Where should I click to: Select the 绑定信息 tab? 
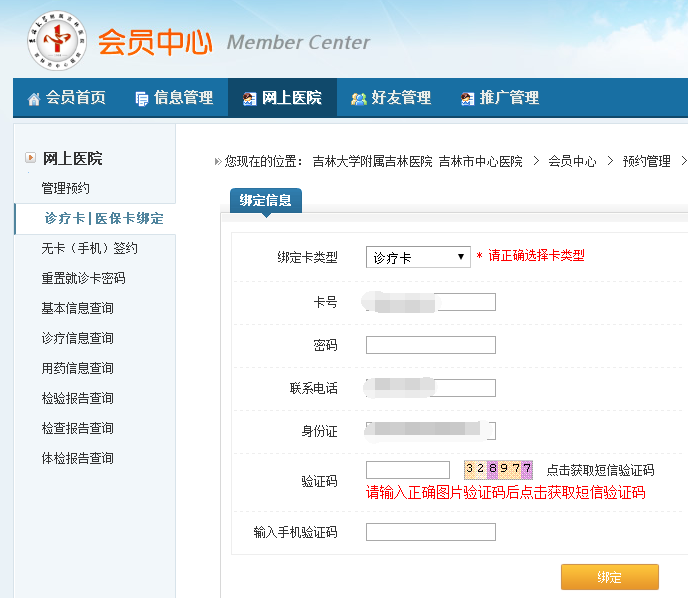(x=265, y=200)
